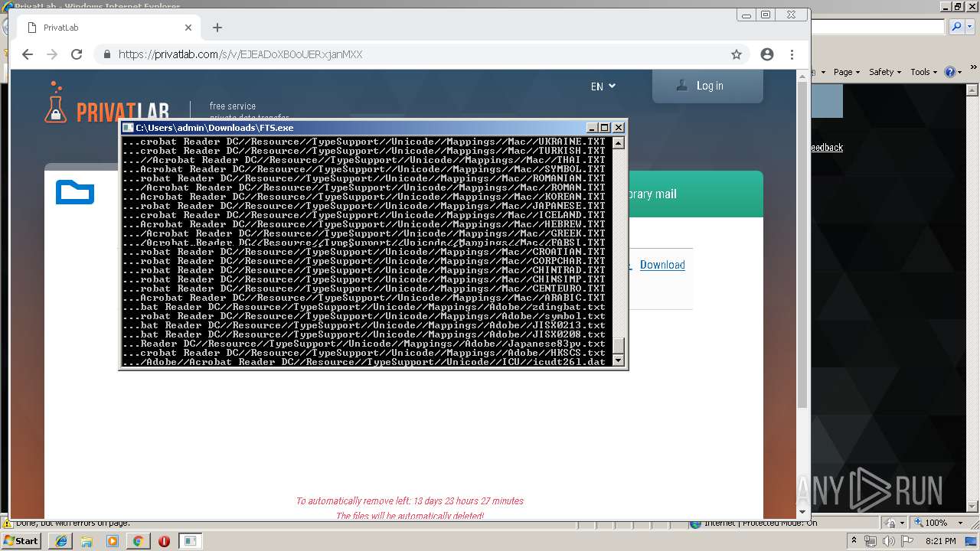
Task: Click the IE search input box
Action: click(878, 27)
